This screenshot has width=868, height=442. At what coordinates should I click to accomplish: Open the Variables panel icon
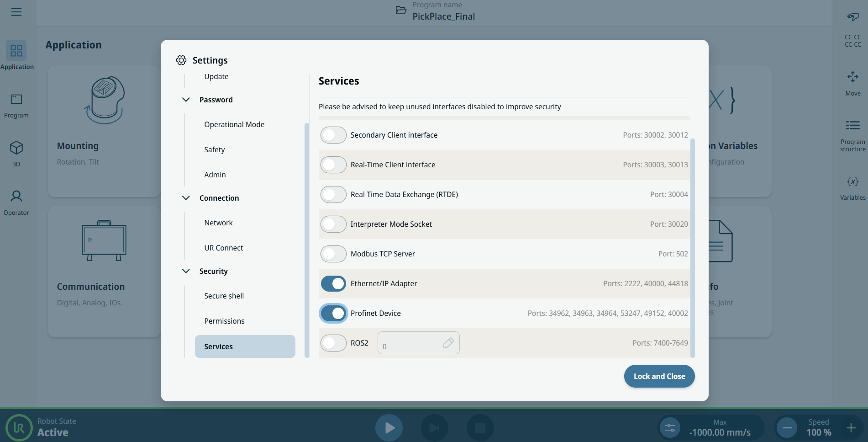[852, 181]
